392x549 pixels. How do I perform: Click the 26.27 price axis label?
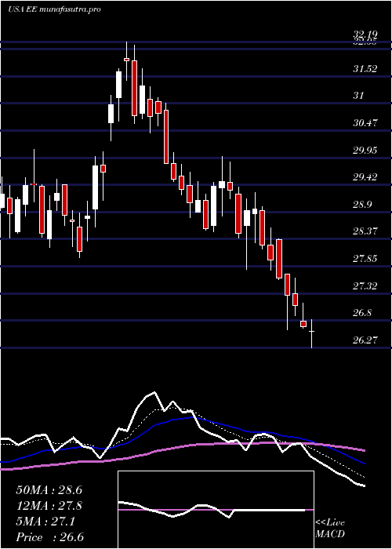coord(365,340)
